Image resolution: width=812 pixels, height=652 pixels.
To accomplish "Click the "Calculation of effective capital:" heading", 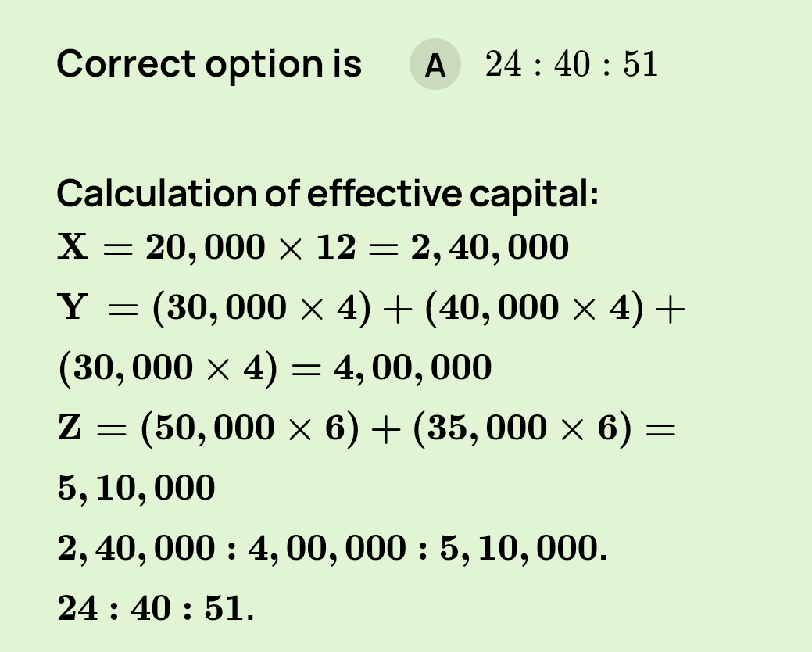I will tap(327, 193).
